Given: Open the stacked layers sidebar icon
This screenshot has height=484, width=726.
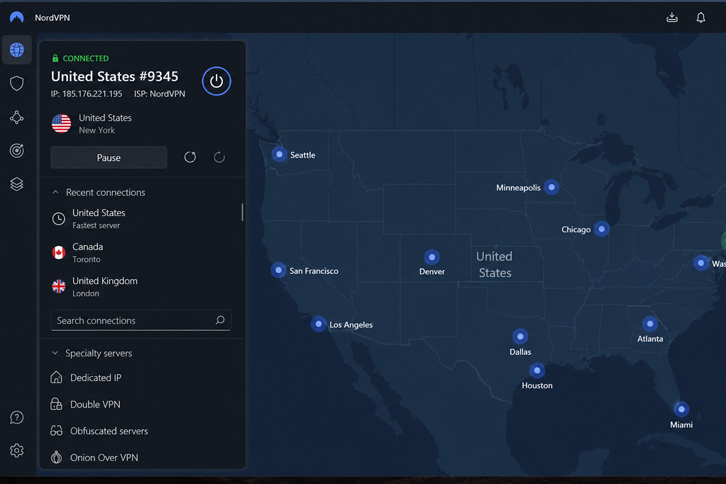Looking at the screenshot, I should coord(17,184).
